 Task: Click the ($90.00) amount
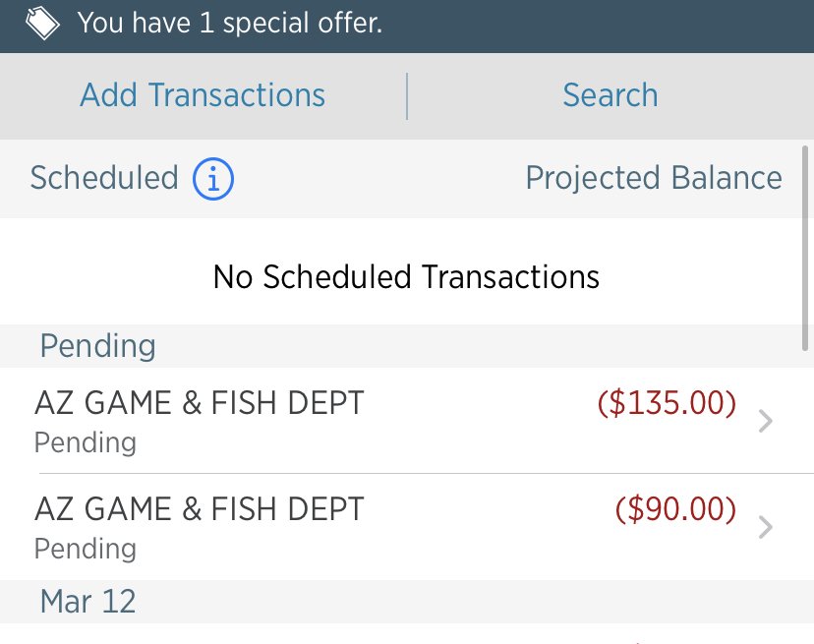(x=676, y=509)
